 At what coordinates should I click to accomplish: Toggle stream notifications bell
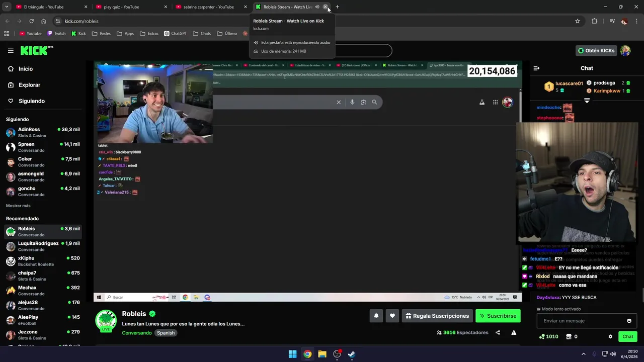point(376,316)
